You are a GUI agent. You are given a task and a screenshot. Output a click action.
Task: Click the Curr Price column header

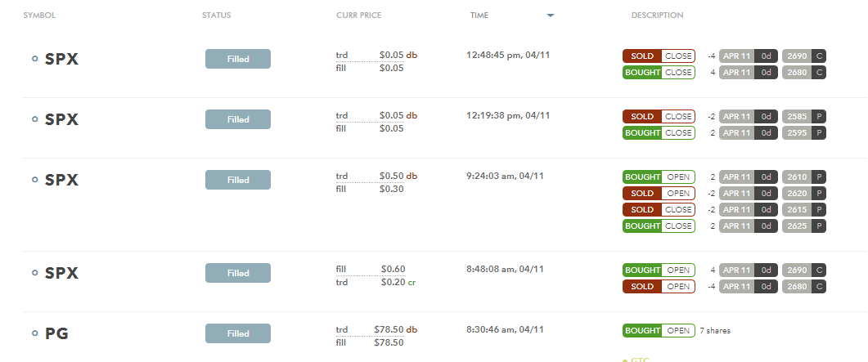(358, 16)
